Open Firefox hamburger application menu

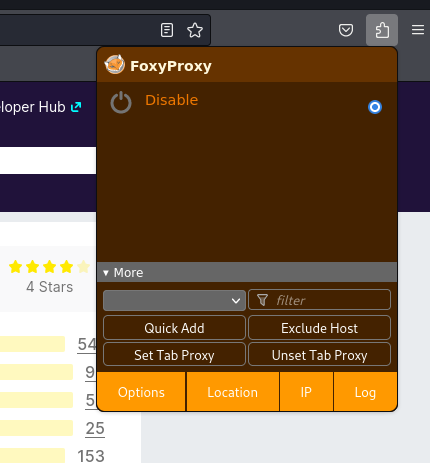(x=418, y=30)
